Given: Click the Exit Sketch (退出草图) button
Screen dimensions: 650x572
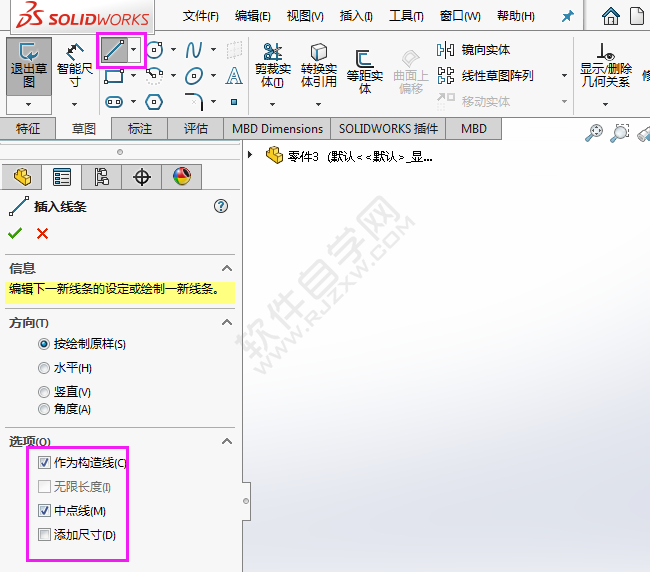Looking at the screenshot, I should tap(29, 66).
